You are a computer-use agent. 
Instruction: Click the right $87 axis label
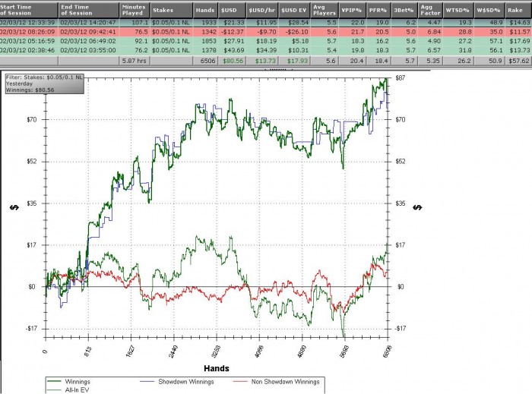click(x=401, y=78)
